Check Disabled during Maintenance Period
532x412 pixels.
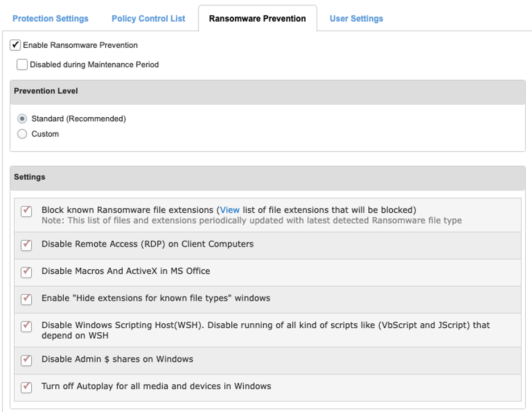click(22, 64)
